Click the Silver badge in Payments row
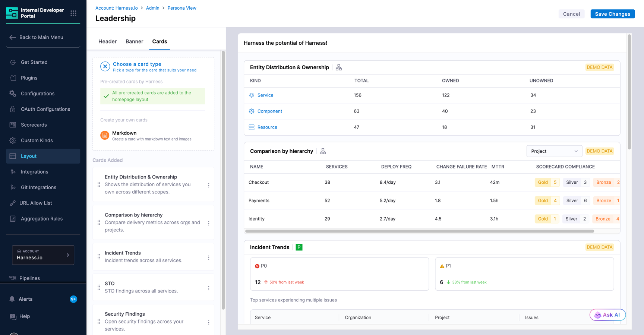The width and height of the screenshot is (644, 335). click(x=577, y=200)
